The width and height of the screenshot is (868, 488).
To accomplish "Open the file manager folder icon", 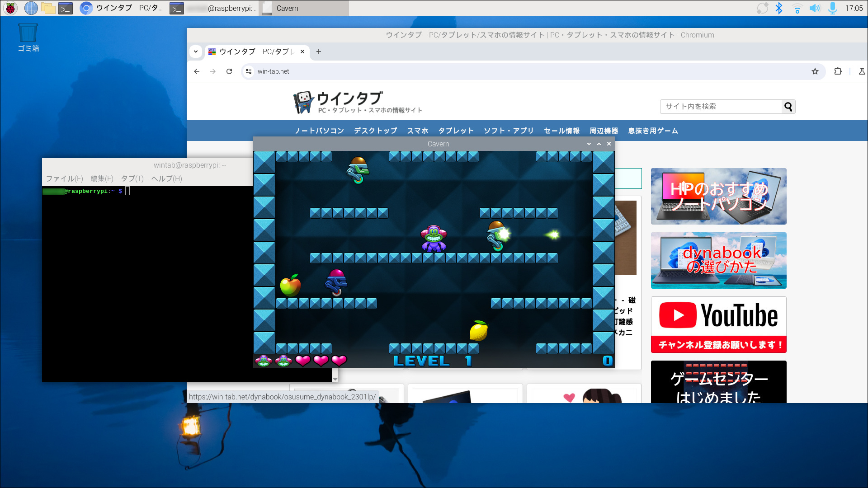I will coord(48,8).
